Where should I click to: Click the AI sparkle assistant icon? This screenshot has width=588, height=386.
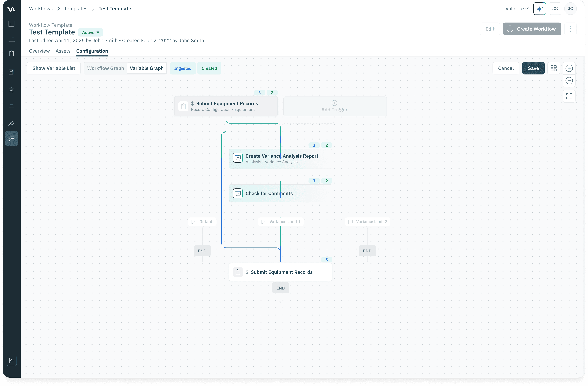pyautogui.click(x=539, y=9)
